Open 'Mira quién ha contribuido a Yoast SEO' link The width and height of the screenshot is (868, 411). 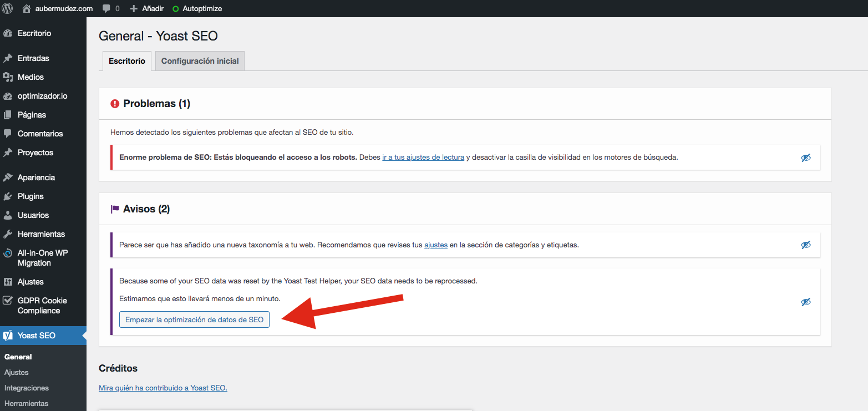(163, 388)
